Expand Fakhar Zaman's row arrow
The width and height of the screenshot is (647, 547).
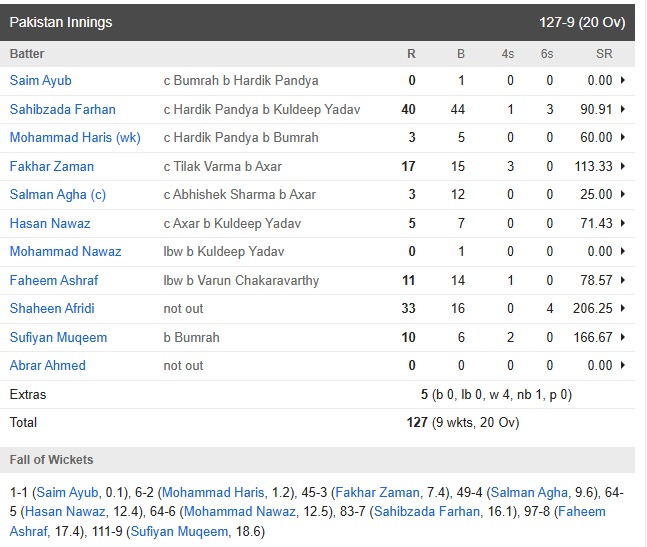623,166
